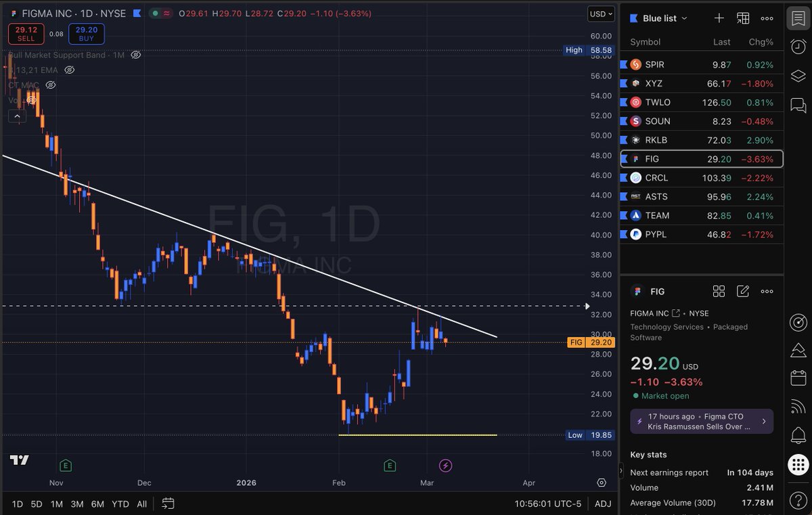The width and height of the screenshot is (812, 515).
Task: Expand the Figma CTO news item chevron
Action: click(x=763, y=421)
